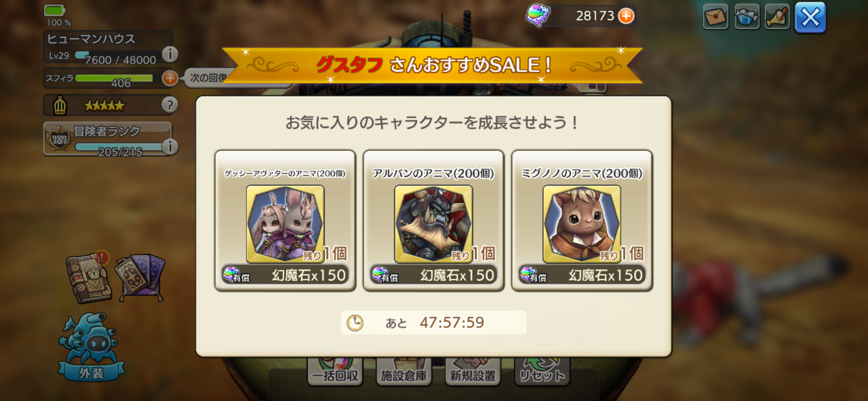Tap the announcement horn icon
868x401 pixels.
click(777, 17)
